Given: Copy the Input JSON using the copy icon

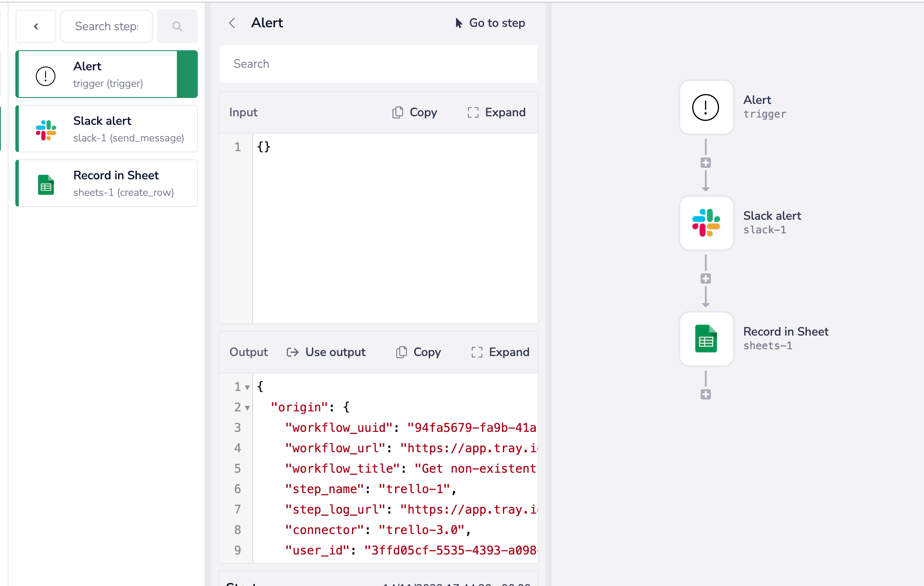Looking at the screenshot, I should [398, 112].
